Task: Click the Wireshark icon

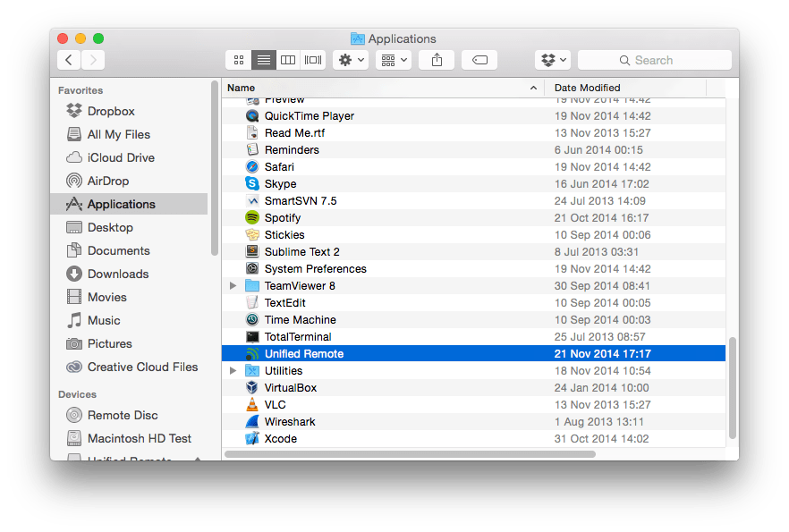Action: pos(252,421)
